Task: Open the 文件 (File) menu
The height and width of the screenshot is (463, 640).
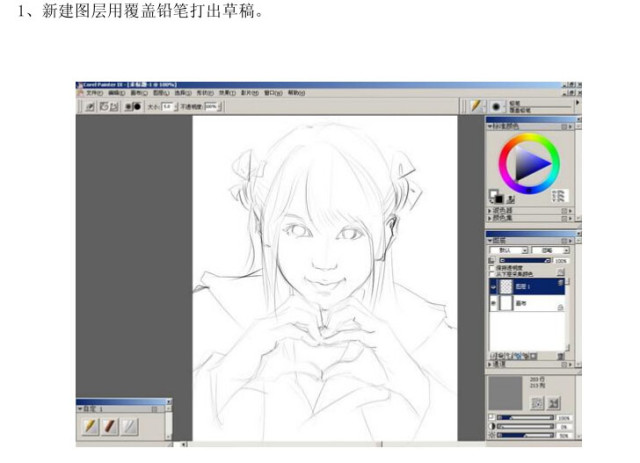Action: click(94, 93)
